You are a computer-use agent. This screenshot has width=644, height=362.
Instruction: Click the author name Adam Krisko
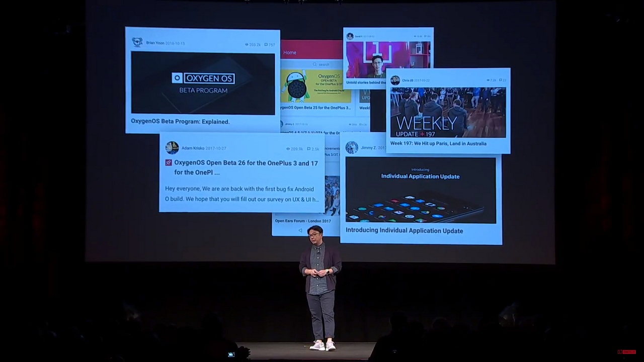[193, 148]
